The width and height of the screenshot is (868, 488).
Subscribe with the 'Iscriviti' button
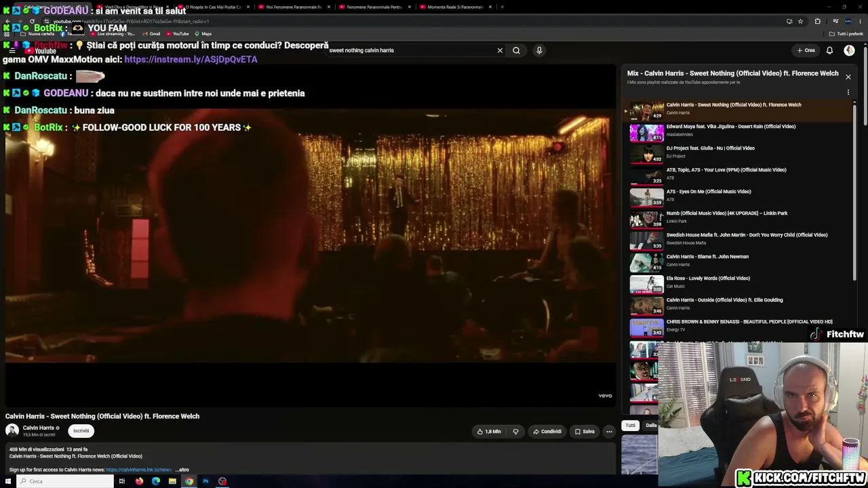coord(81,431)
